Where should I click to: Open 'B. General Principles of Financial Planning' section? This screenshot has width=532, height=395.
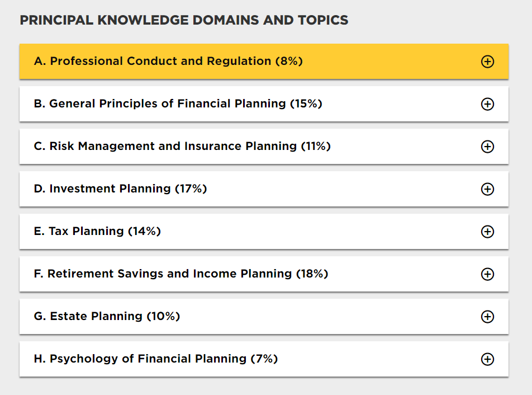click(x=178, y=104)
